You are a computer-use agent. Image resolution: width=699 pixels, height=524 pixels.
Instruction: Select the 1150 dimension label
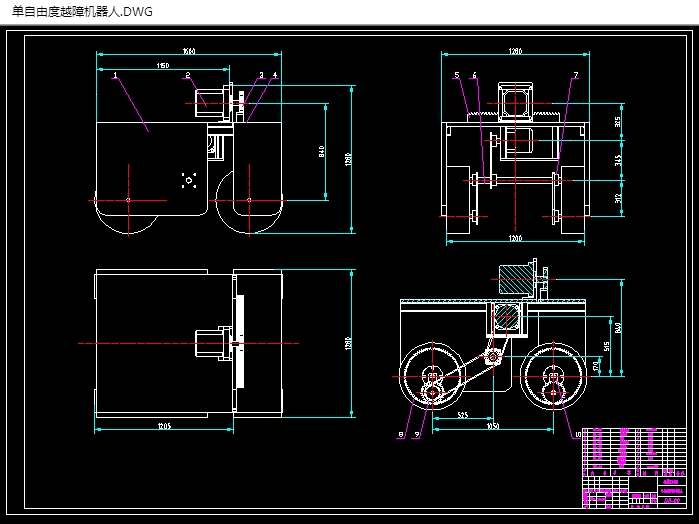pyautogui.click(x=161, y=66)
